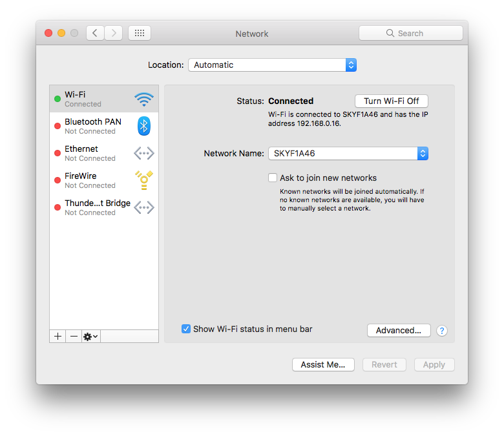
Task: Click green status dot next to Wi-Fi
Action: pos(58,99)
